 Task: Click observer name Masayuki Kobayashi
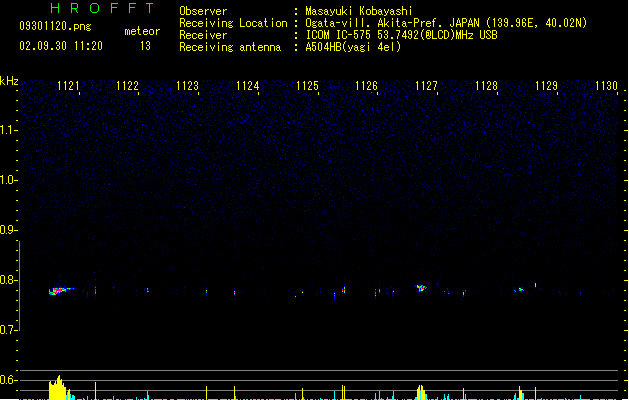click(x=359, y=11)
